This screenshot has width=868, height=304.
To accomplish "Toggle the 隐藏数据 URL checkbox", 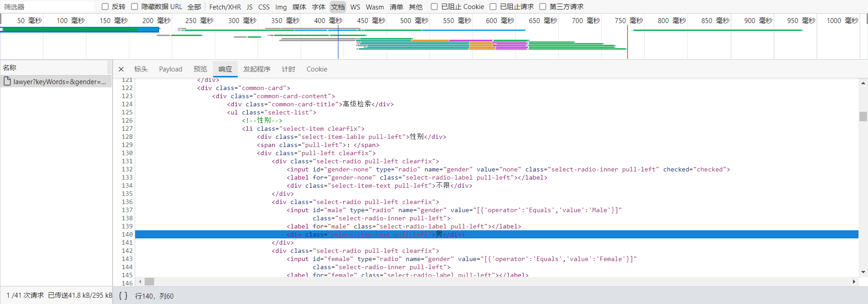I will coord(135,7).
